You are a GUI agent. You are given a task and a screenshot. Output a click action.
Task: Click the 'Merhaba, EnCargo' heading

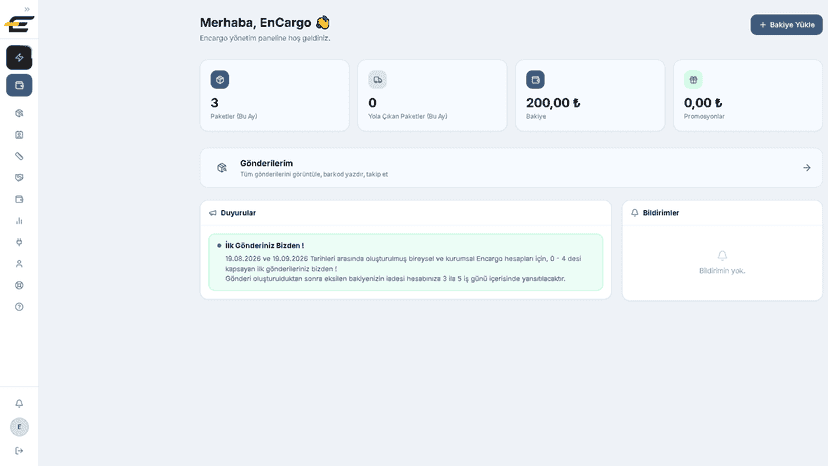[x=255, y=23]
